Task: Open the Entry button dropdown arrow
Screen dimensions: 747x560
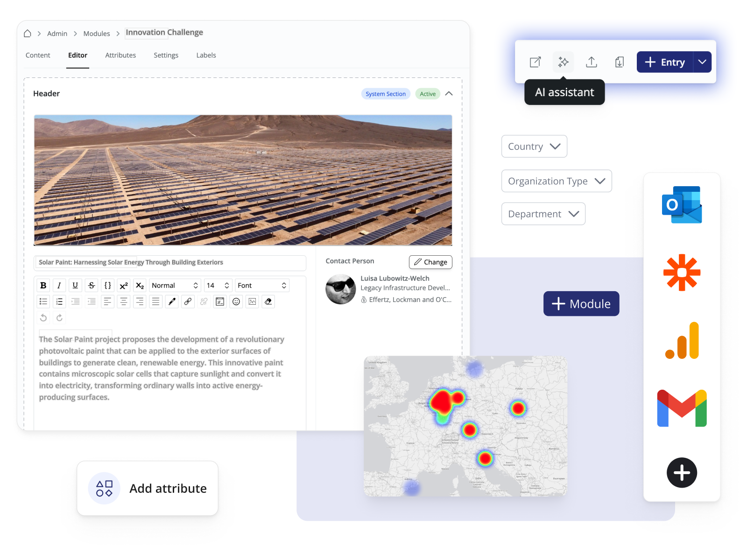Action: [702, 62]
